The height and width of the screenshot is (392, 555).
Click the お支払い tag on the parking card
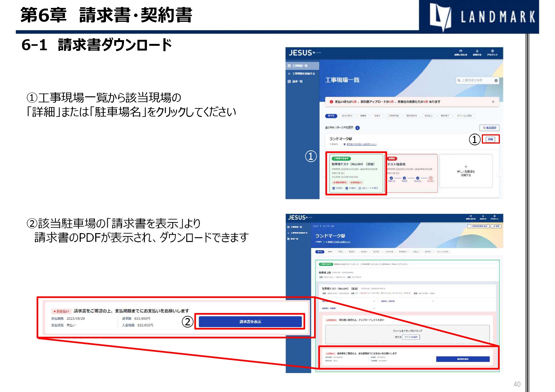tap(356, 183)
